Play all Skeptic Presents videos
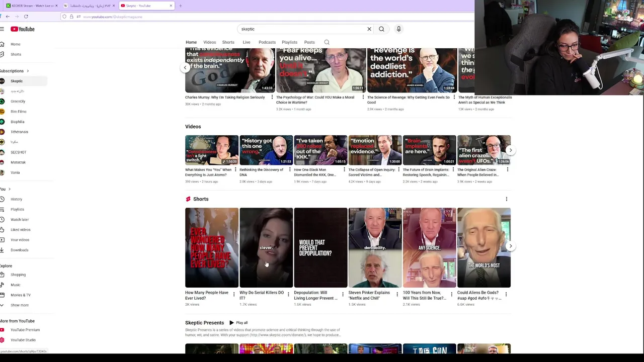The image size is (644, 362). coord(238,323)
